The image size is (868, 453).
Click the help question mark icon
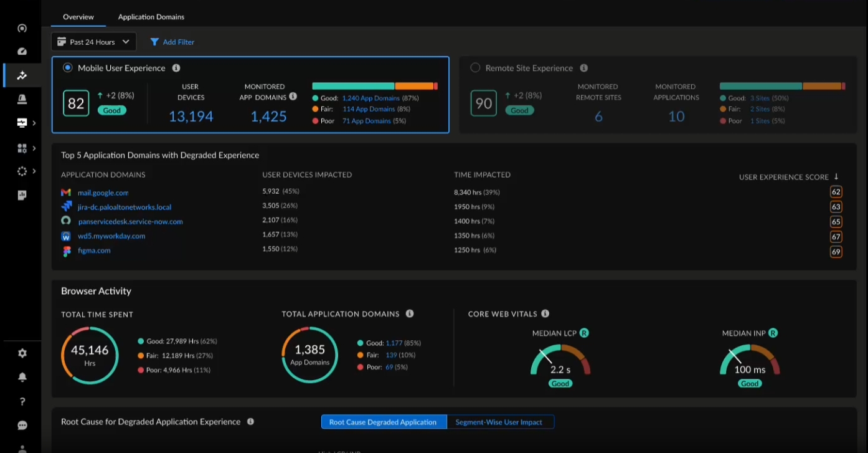[x=22, y=401]
